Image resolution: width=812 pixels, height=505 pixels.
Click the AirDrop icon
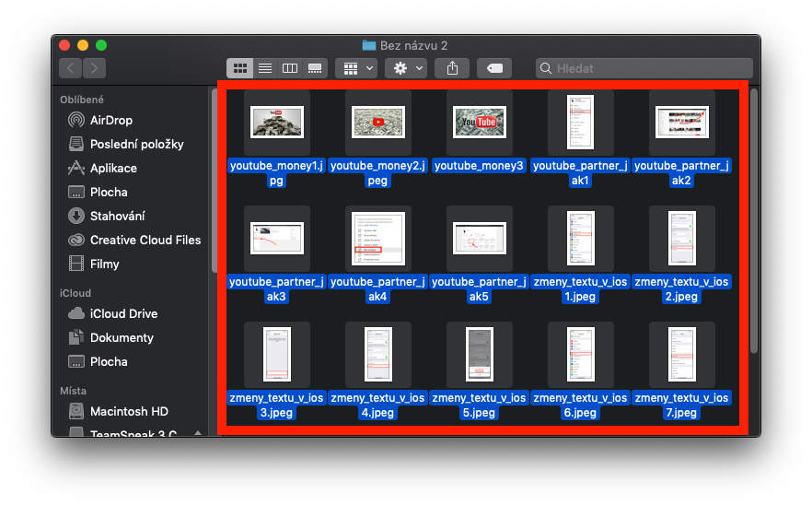click(x=76, y=121)
